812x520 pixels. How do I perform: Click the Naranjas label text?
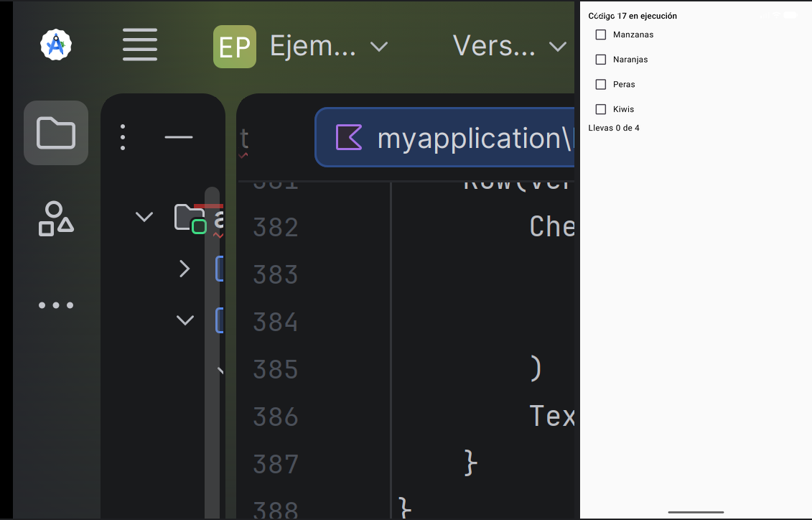click(630, 60)
